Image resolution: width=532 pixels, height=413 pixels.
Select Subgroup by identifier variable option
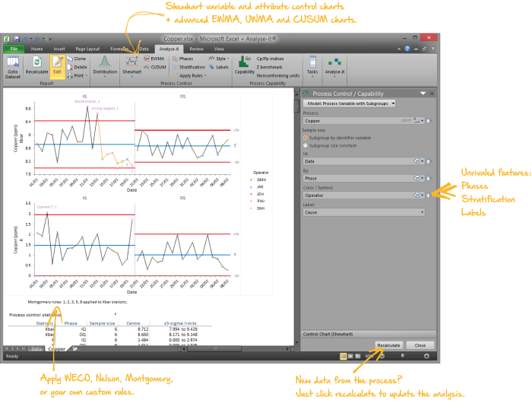305,138
